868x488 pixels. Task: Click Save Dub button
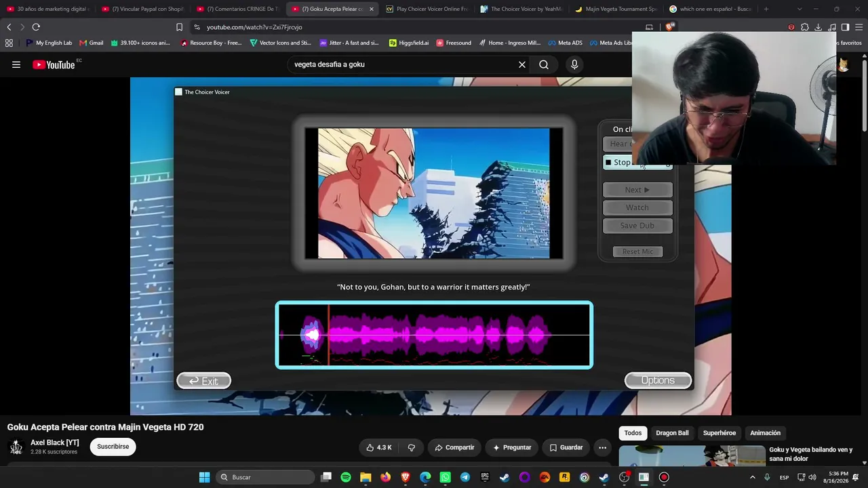637,226
